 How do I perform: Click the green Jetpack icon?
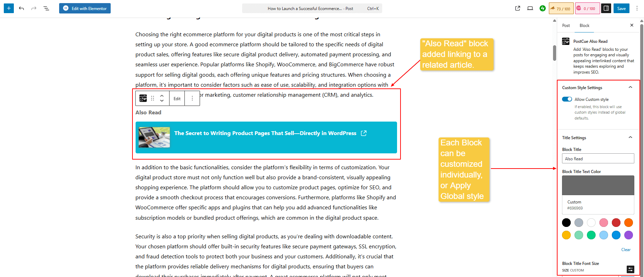(x=543, y=8)
